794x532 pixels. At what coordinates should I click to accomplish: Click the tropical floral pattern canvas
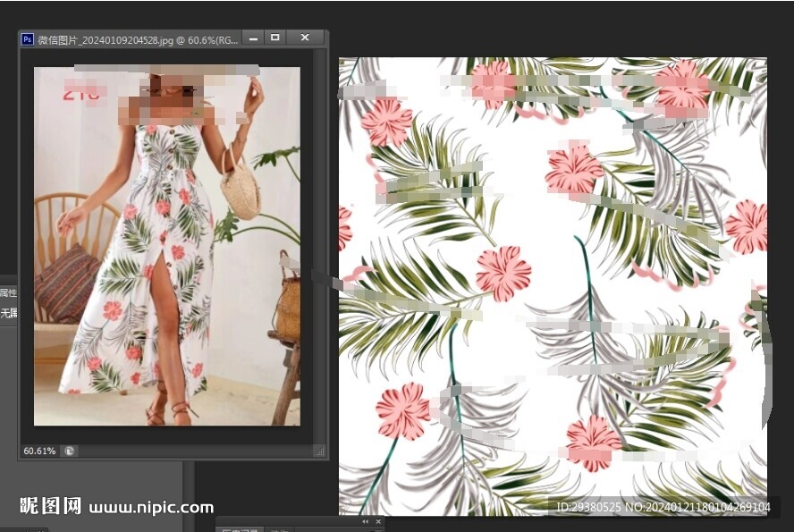click(x=553, y=286)
